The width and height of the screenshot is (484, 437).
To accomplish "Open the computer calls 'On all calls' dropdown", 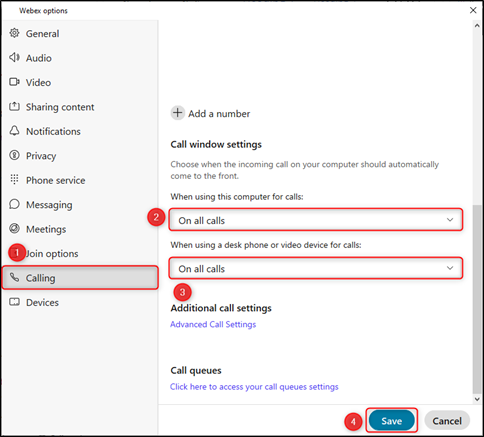I will click(x=316, y=220).
